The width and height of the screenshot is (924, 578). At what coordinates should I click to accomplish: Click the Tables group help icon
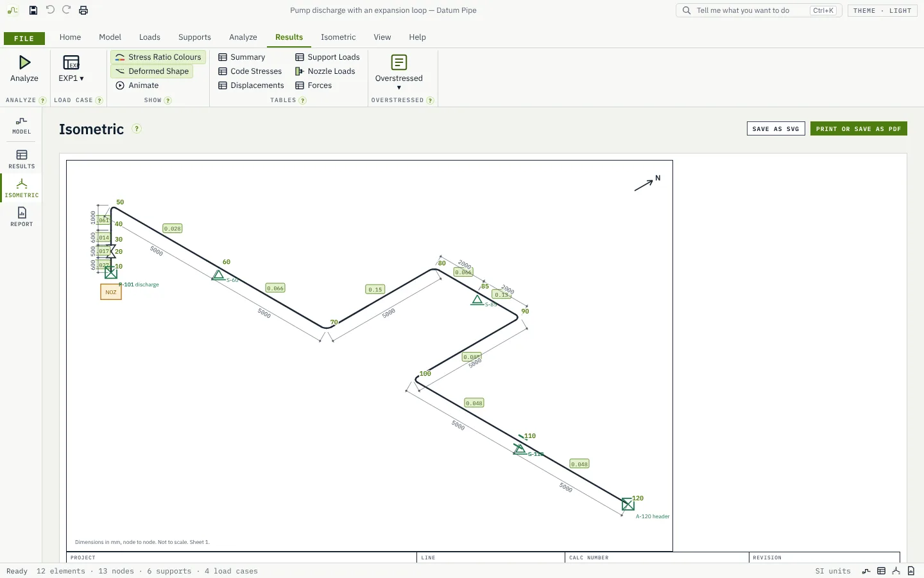(x=303, y=100)
